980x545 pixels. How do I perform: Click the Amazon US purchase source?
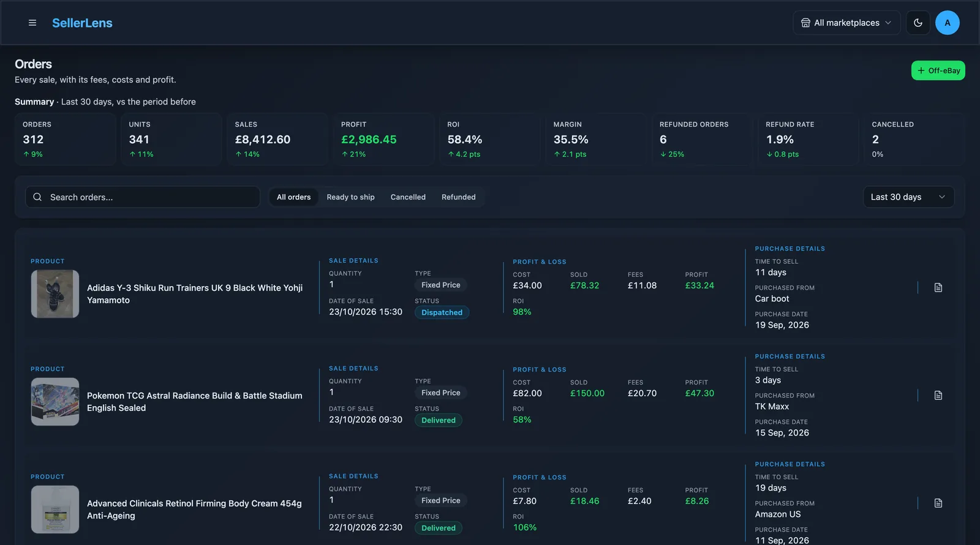[778, 514]
